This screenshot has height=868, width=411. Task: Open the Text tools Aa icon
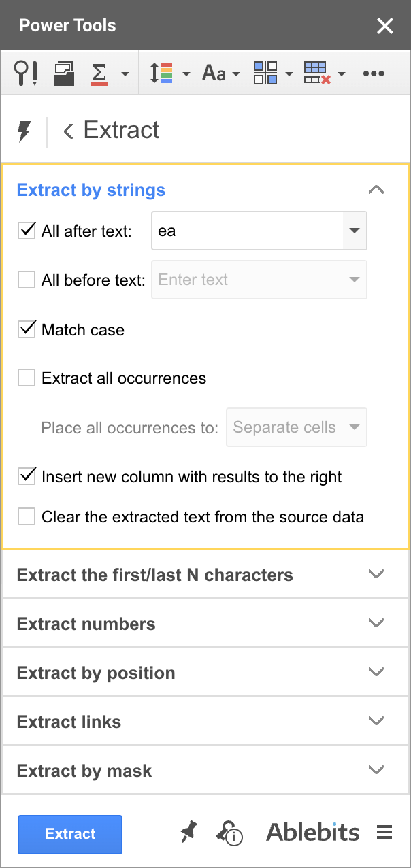pyautogui.click(x=214, y=73)
